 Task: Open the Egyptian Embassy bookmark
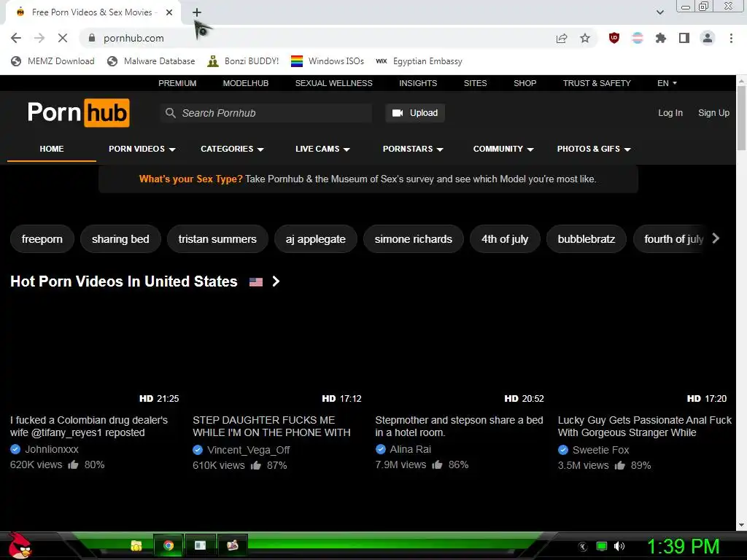click(419, 61)
